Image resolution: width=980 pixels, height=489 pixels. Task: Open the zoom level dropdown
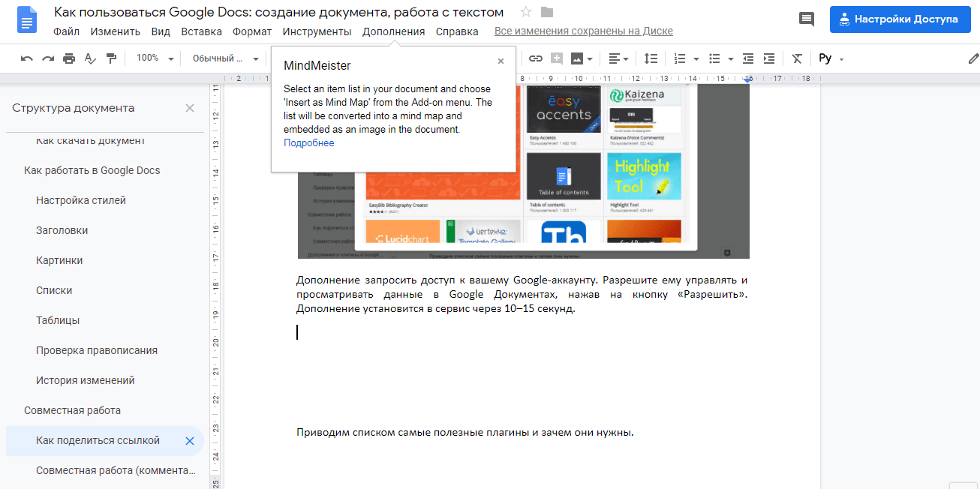tap(154, 58)
